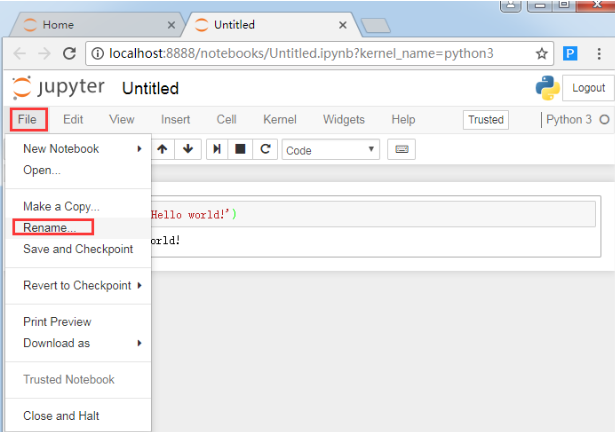Click the blue P extension icon
The height and width of the screenshot is (432, 615).
(x=570, y=53)
